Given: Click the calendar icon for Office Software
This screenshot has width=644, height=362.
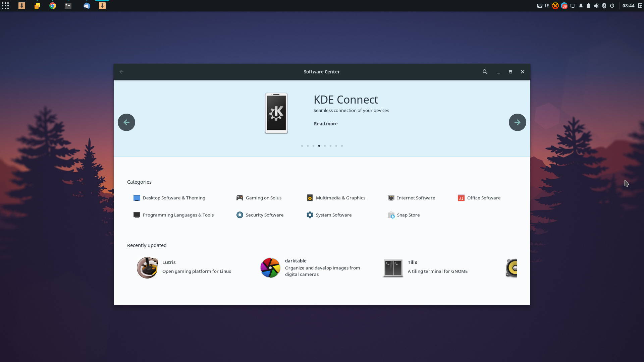Looking at the screenshot, I should click(x=461, y=198).
